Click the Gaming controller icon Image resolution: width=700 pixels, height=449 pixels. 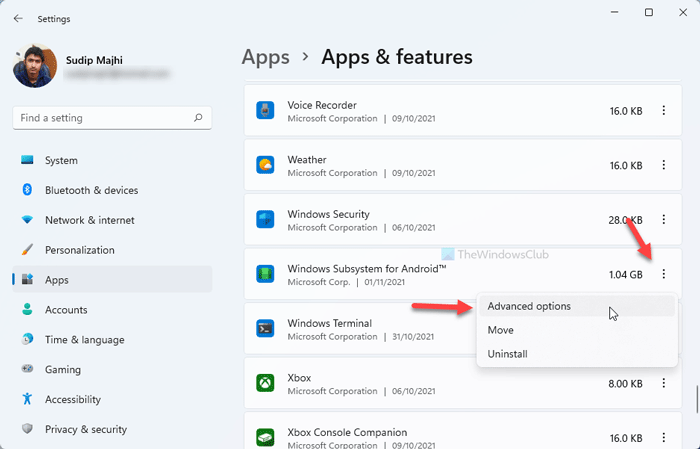(27, 369)
